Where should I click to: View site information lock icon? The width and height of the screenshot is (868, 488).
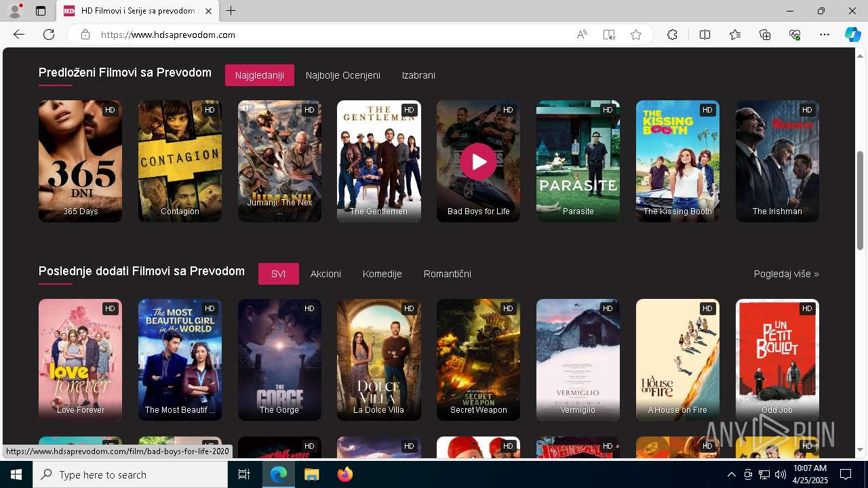click(x=85, y=35)
